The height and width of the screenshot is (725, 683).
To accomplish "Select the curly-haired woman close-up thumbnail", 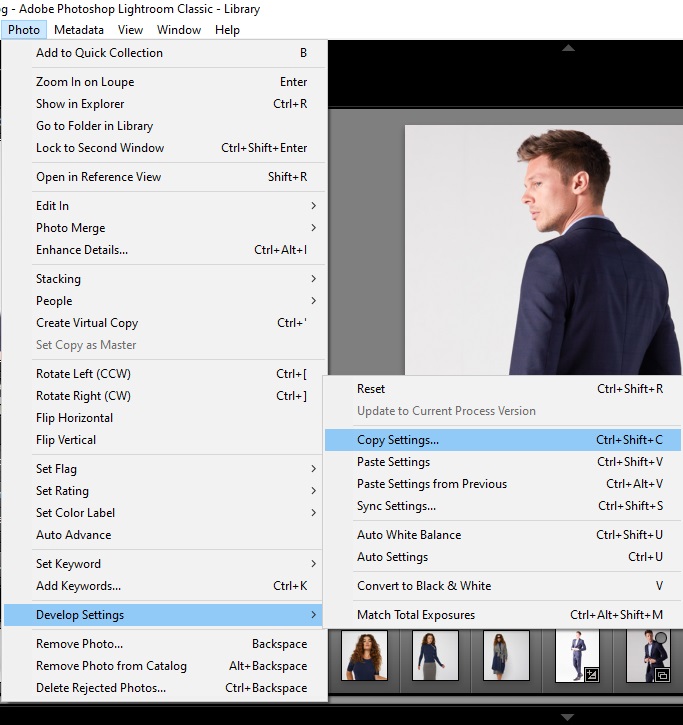I will click(x=364, y=655).
